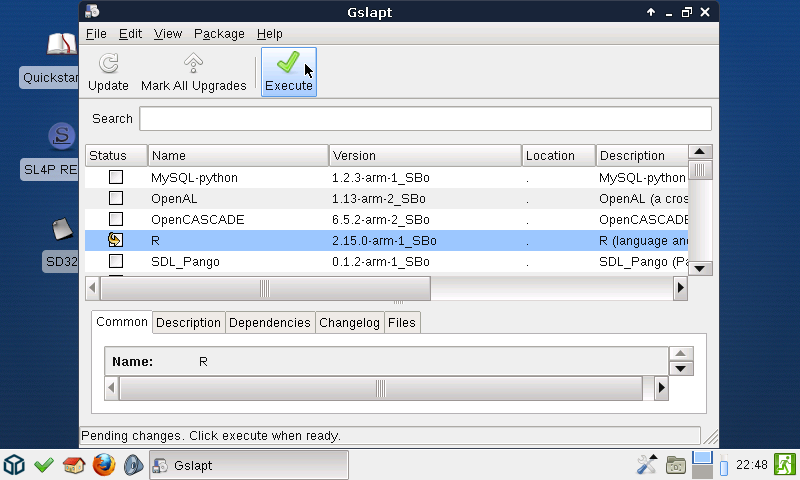This screenshot has width=800, height=480.
Task: Open the File menu
Action: pyautogui.click(x=96, y=34)
